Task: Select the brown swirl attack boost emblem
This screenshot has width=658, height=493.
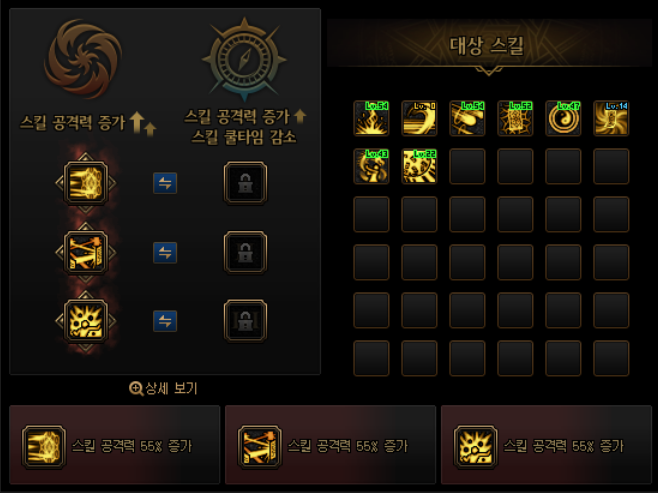Action: tap(83, 59)
